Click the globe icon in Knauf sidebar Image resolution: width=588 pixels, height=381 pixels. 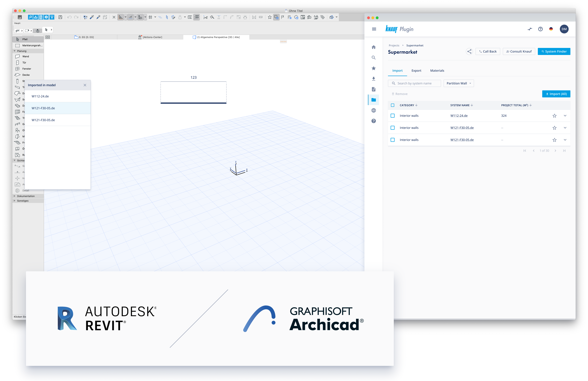pyautogui.click(x=374, y=110)
